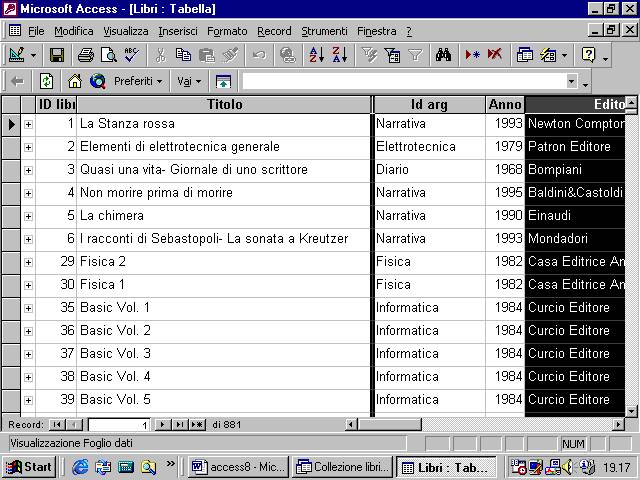The width and height of the screenshot is (640, 480).
Task: Open the Vai dropdown menu
Action: [x=189, y=81]
